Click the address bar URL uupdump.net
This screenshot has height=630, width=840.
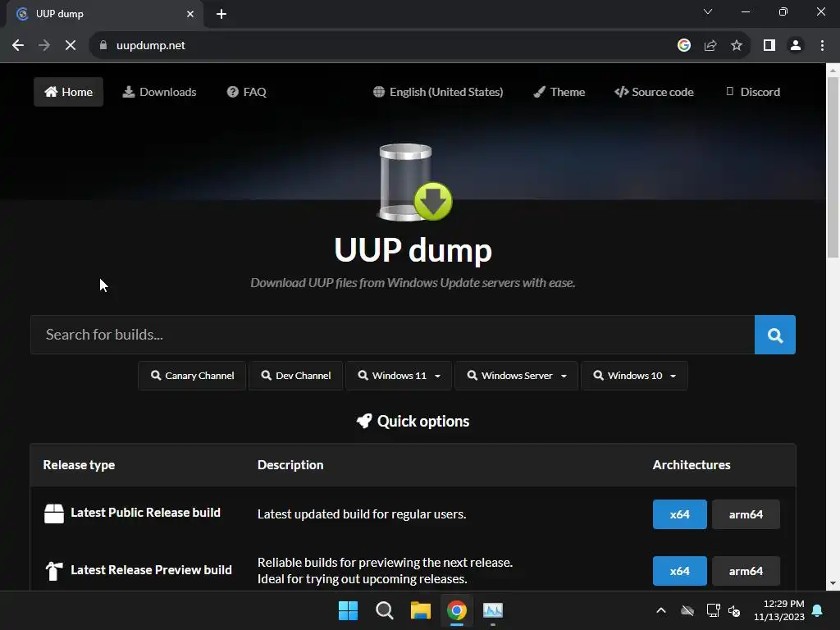pyautogui.click(x=151, y=46)
